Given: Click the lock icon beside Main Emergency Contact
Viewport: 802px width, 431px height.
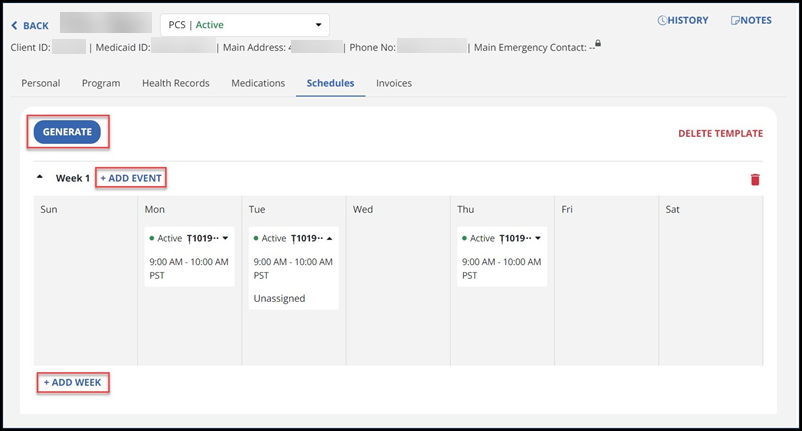Looking at the screenshot, I should point(598,43).
